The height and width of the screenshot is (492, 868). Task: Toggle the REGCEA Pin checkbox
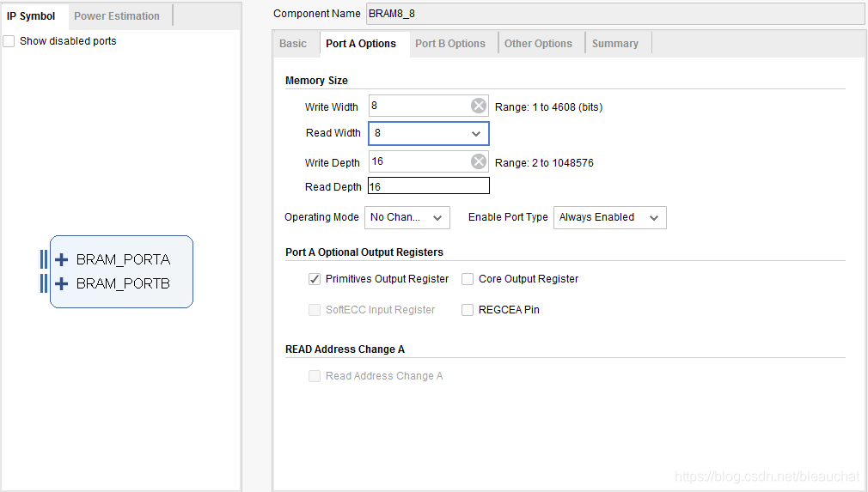468,310
